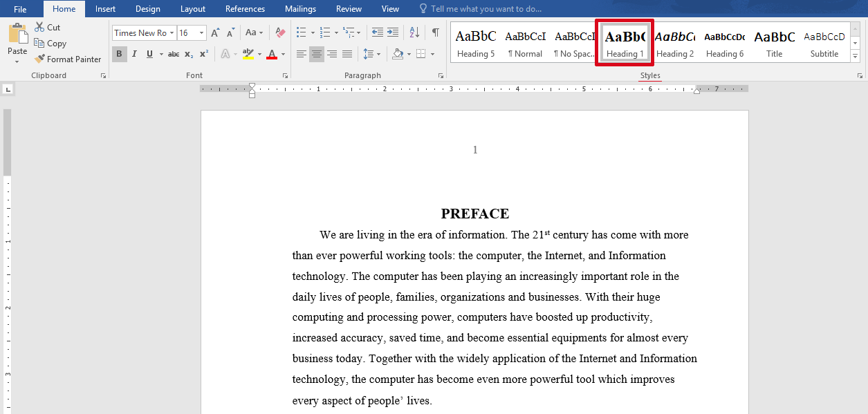This screenshot has height=414, width=868.
Task: Click the Subscript icon
Action: point(189,54)
